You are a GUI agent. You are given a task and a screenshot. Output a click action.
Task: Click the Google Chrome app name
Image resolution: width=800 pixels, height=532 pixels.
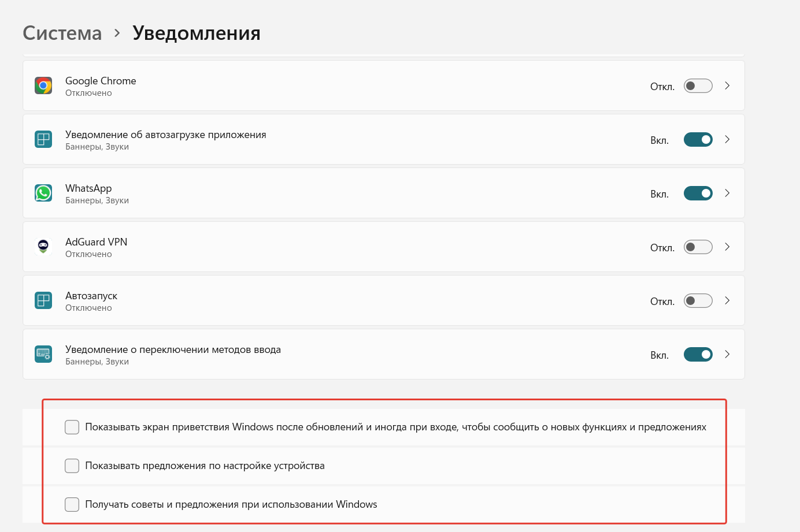click(101, 81)
